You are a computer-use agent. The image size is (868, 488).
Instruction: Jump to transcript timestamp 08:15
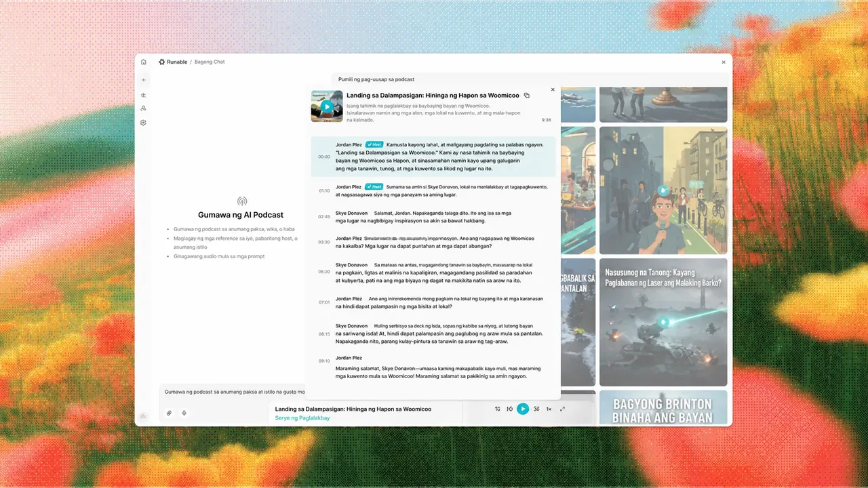coord(324,334)
